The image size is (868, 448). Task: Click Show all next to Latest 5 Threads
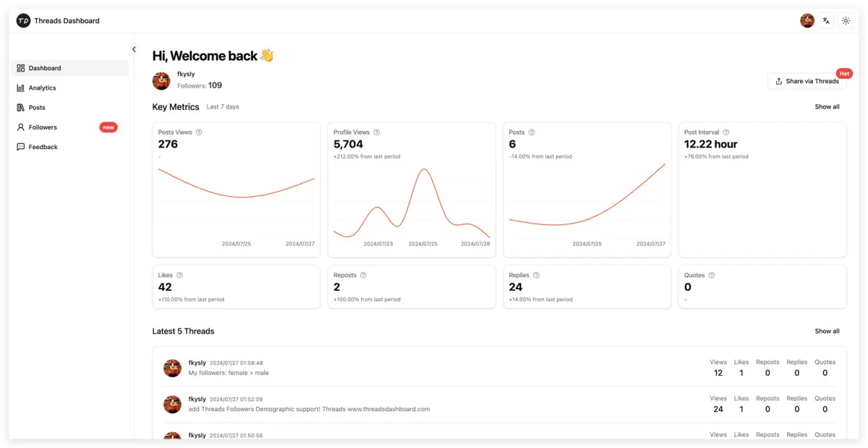coord(827,331)
